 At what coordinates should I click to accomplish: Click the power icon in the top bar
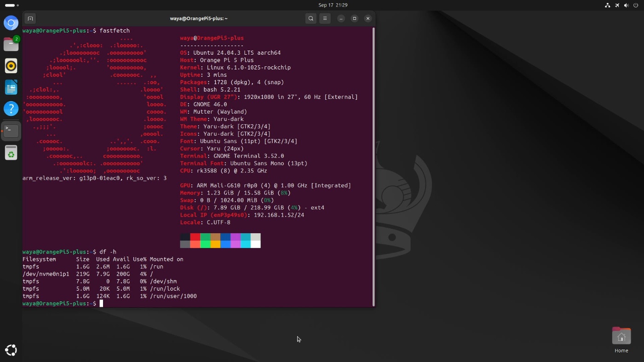coord(636,5)
